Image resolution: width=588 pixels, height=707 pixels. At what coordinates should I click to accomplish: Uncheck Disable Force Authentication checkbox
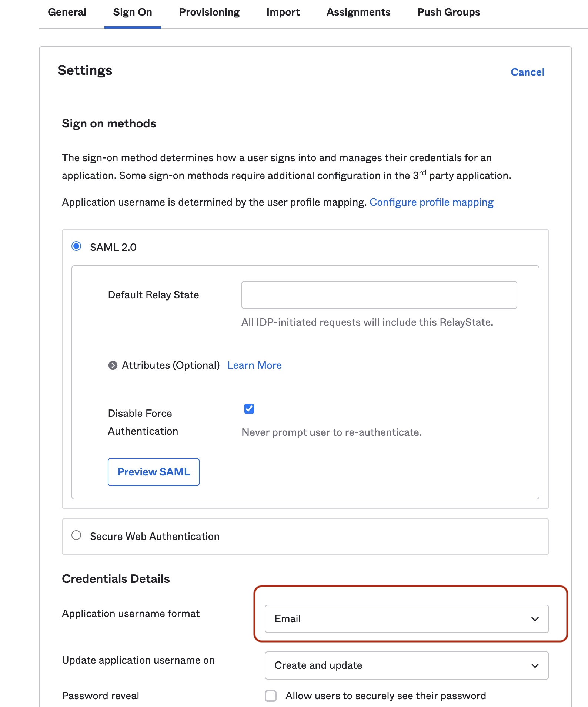(249, 409)
